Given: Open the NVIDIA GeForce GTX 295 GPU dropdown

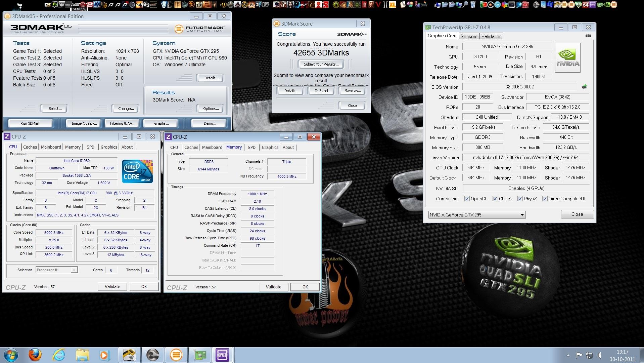Looking at the screenshot, I should [x=477, y=215].
